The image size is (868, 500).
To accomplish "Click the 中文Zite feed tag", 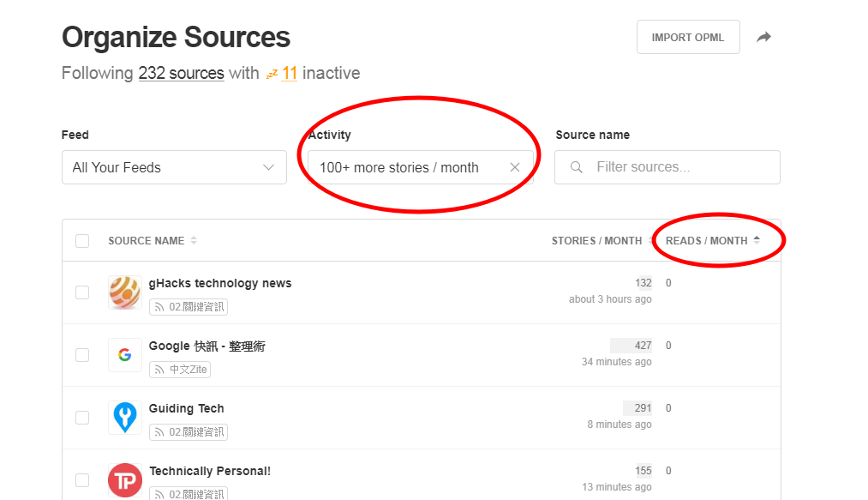I will (x=180, y=370).
